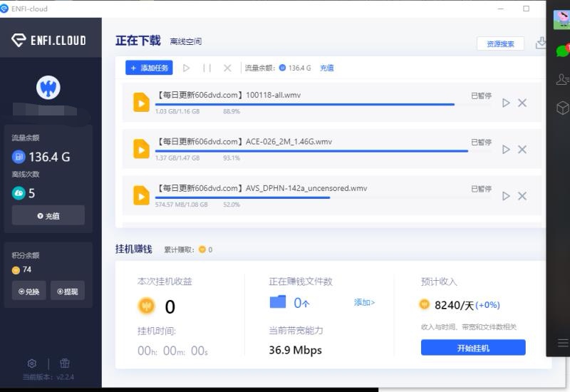Open settings gear icon at sidebar bottom
The image size is (570, 392).
[32, 363]
